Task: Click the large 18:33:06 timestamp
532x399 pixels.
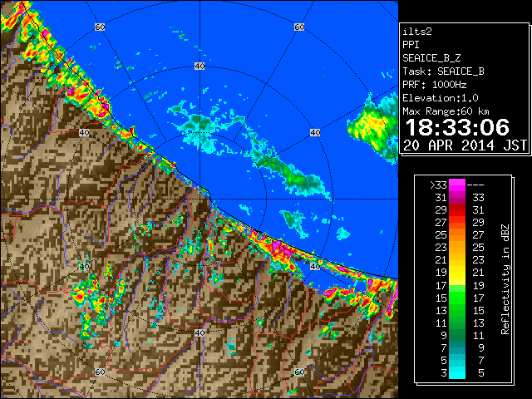Action: click(x=457, y=127)
